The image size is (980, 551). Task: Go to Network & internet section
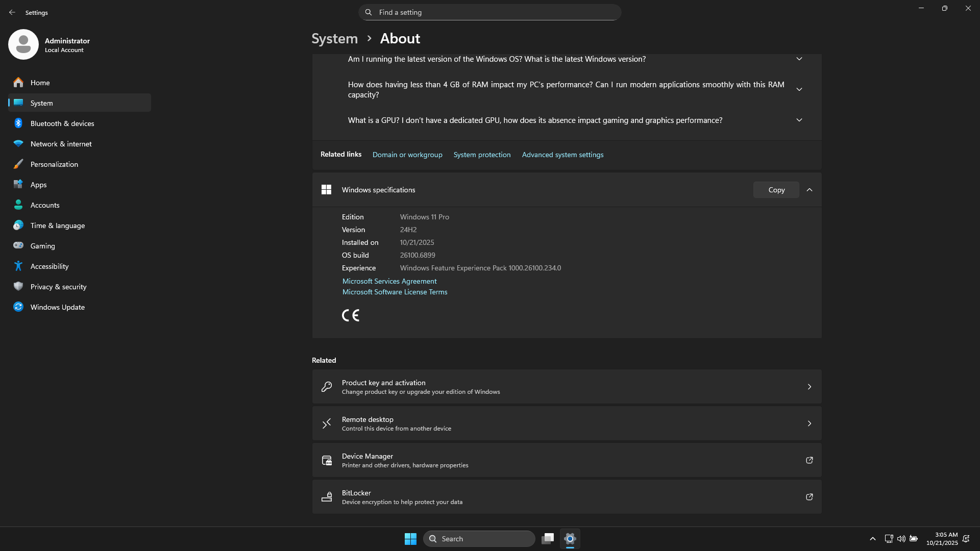pos(61,144)
